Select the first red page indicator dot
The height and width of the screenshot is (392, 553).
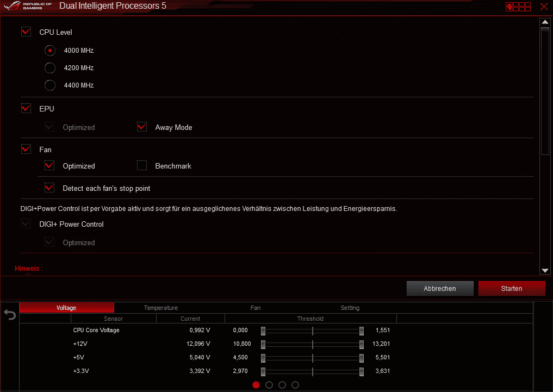click(256, 385)
